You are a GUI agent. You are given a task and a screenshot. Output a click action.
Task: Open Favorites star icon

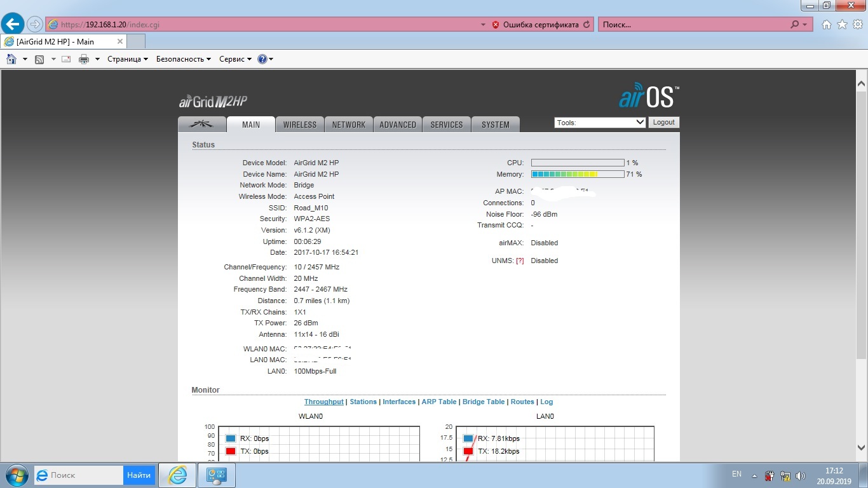click(842, 25)
